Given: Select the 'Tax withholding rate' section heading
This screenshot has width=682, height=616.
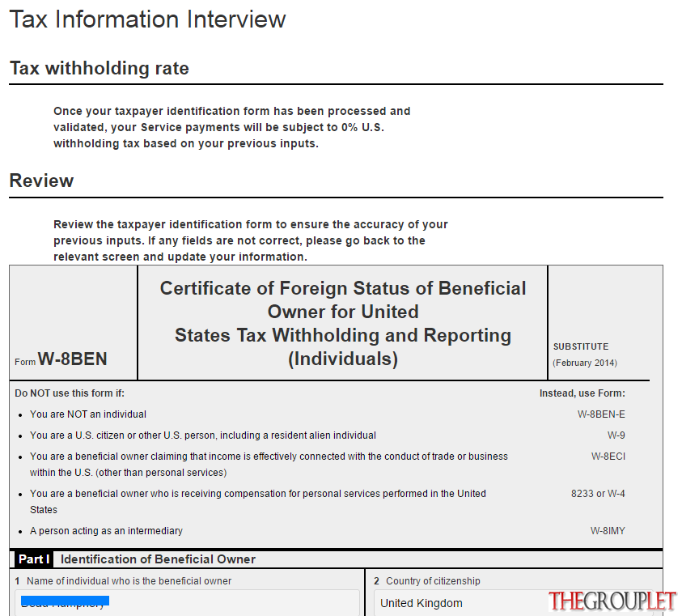Looking at the screenshot, I should (100, 68).
